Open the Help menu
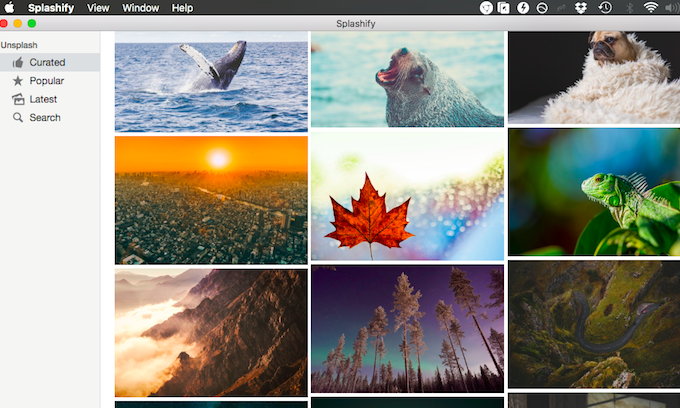This screenshot has height=408, width=680. [182, 8]
